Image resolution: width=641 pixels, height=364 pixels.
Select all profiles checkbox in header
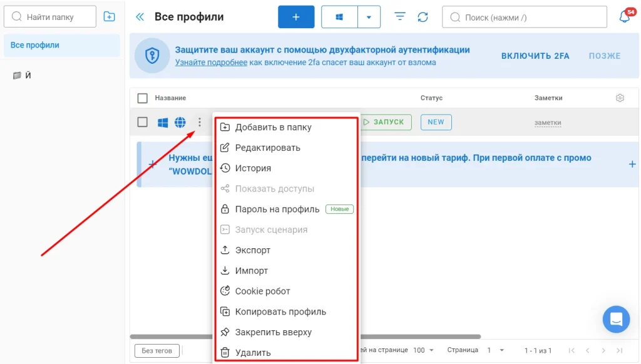click(x=142, y=98)
